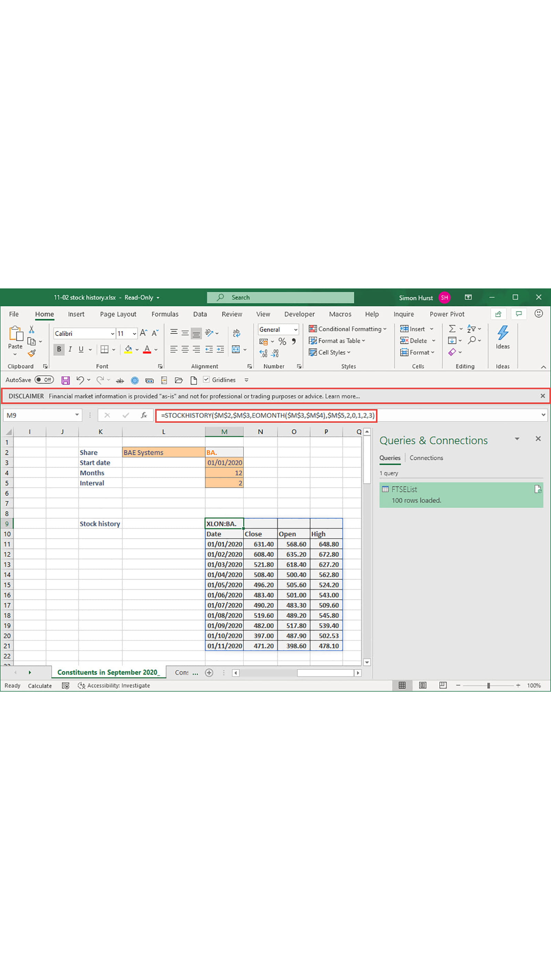Click the Insert Function fx icon
The height and width of the screenshot is (980, 551).
[x=144, y=415]
